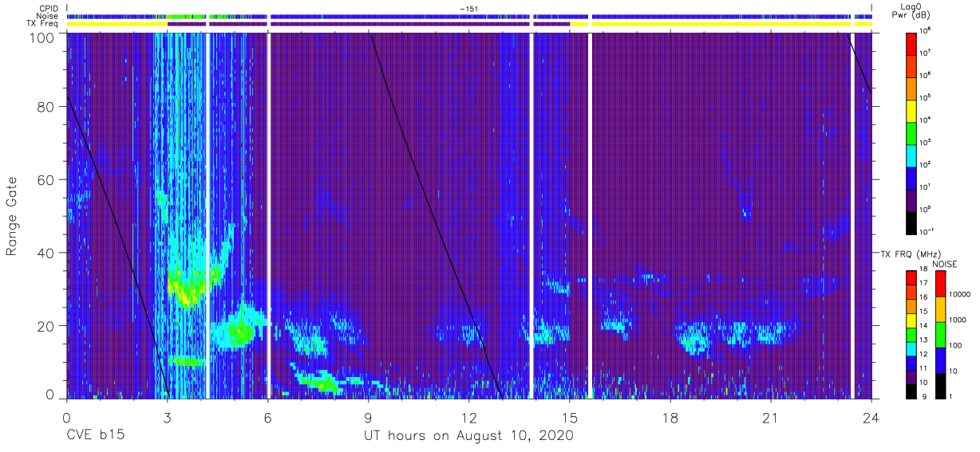Click the 14 label on TX FRQ scale
The height and width of the screenshot is (452, 980).
(x=924, y=325)
